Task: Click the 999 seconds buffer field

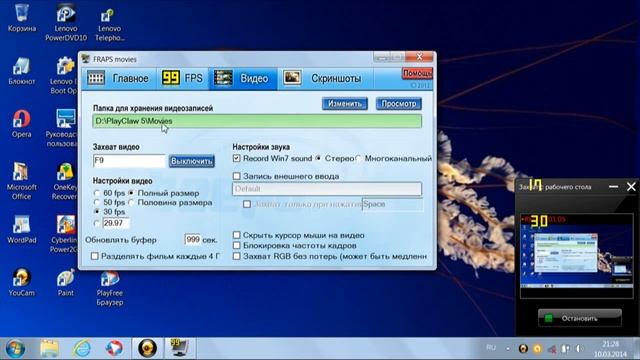Action: 193,240
